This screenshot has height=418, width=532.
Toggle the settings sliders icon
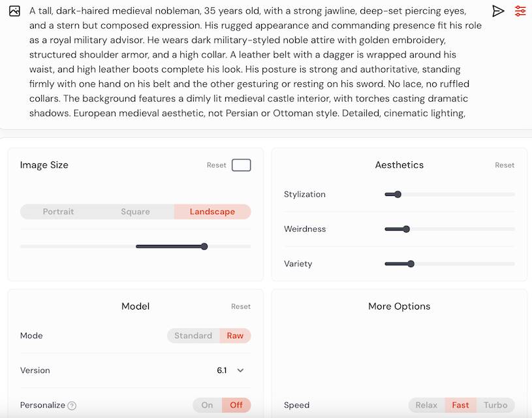pos(520,11)
